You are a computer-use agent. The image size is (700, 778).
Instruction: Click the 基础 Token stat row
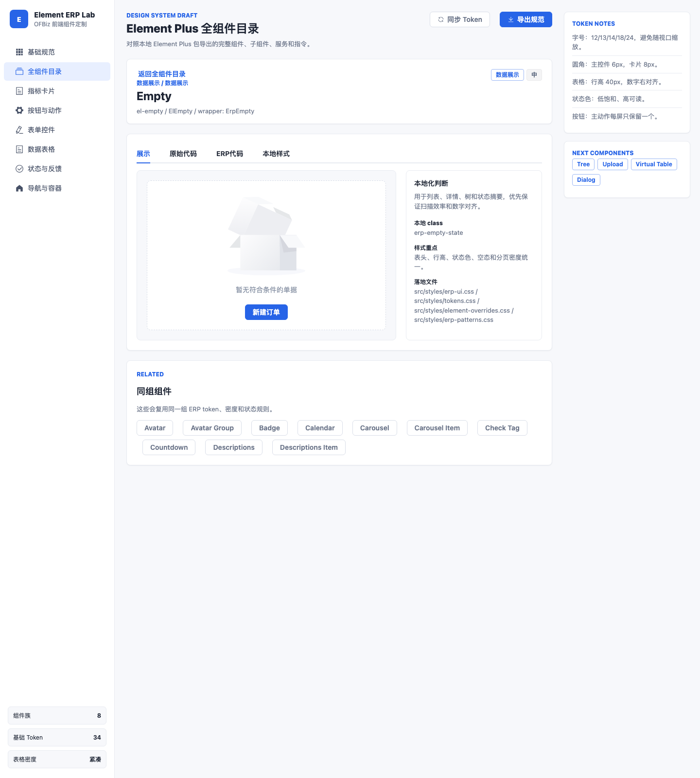pyautogui.click(x=57, y=738)
